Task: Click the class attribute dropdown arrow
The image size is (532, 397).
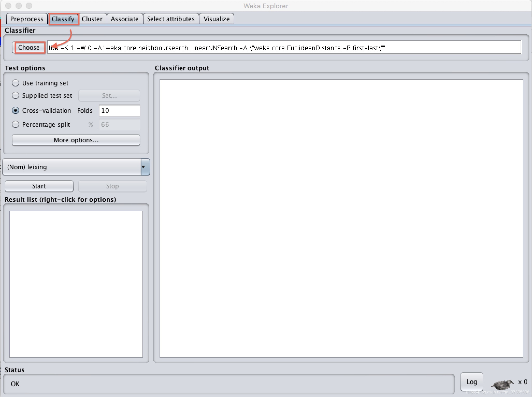Action: (143, 167)
